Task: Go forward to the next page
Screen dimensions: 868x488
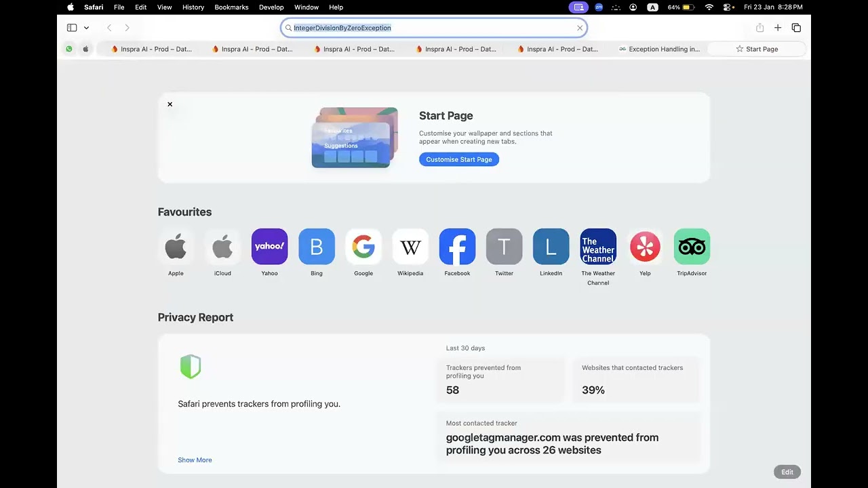Action: coord(127,28)
